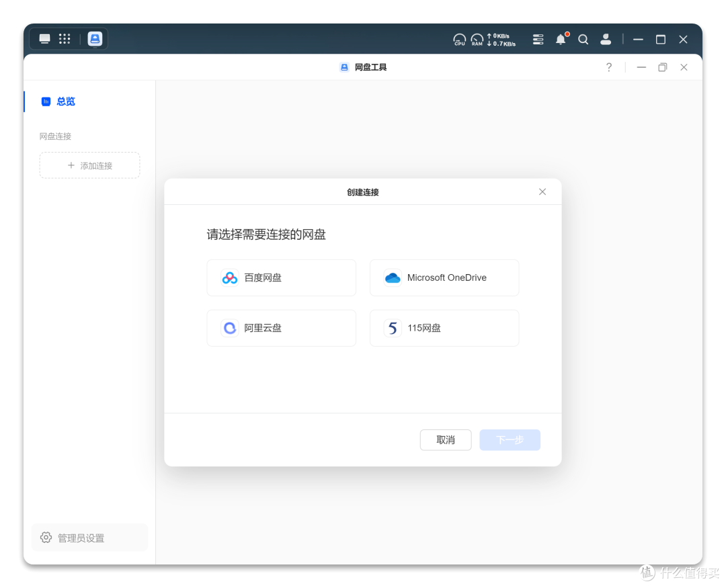
Task: Open 管理员设置 at sidebar bottom
Action: 90,538
